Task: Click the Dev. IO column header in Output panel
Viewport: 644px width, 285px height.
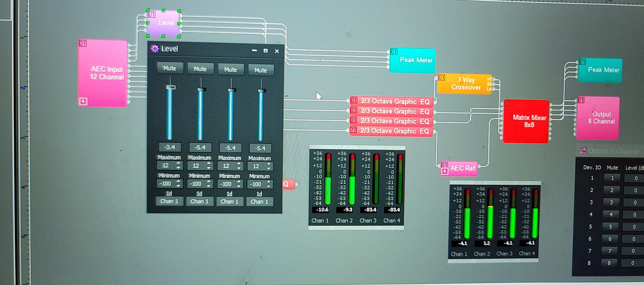Action: tap(592, 167)
